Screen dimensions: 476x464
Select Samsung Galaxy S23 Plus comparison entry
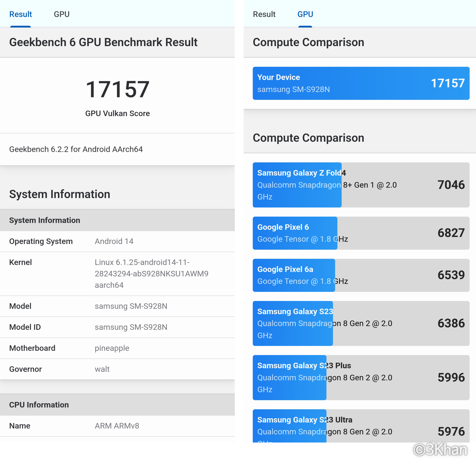coord(361,377)
